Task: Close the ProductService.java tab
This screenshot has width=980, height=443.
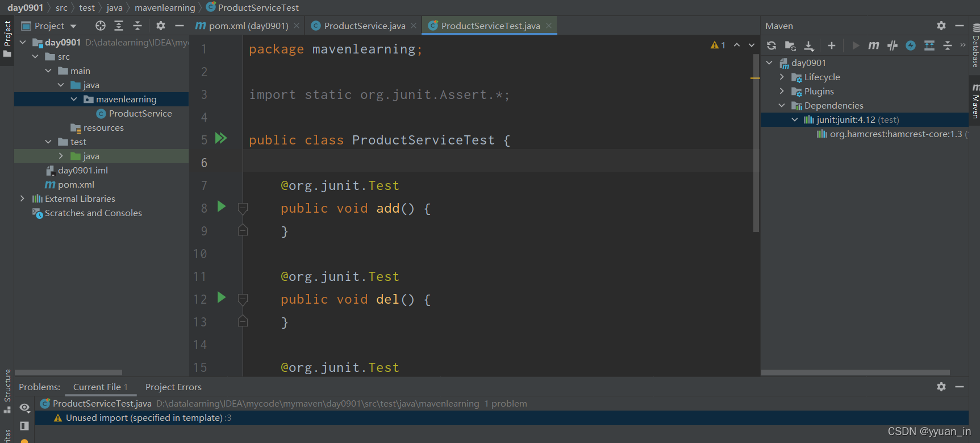Action: (414, 26)
